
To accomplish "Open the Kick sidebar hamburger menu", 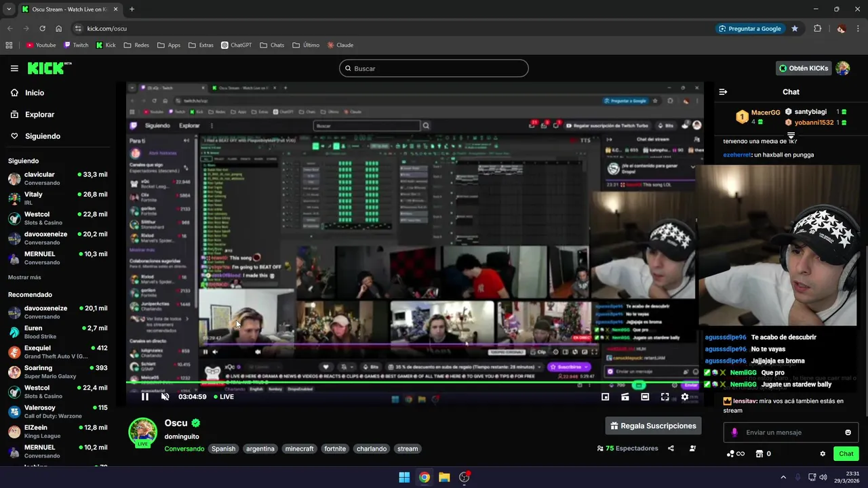I will [x=14, y=68].
